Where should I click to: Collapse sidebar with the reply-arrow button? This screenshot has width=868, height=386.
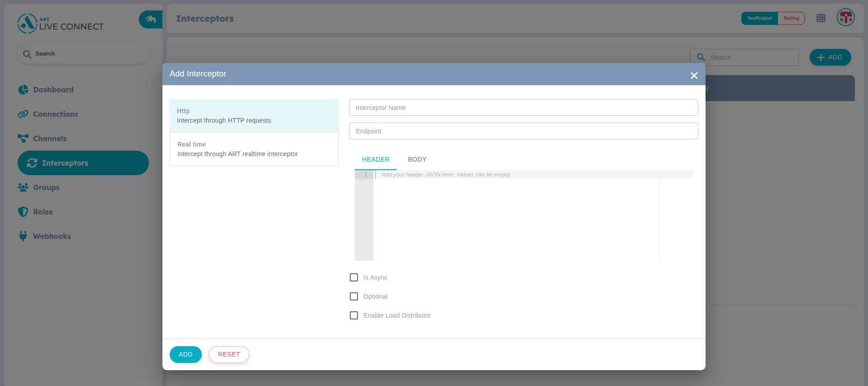151,19
